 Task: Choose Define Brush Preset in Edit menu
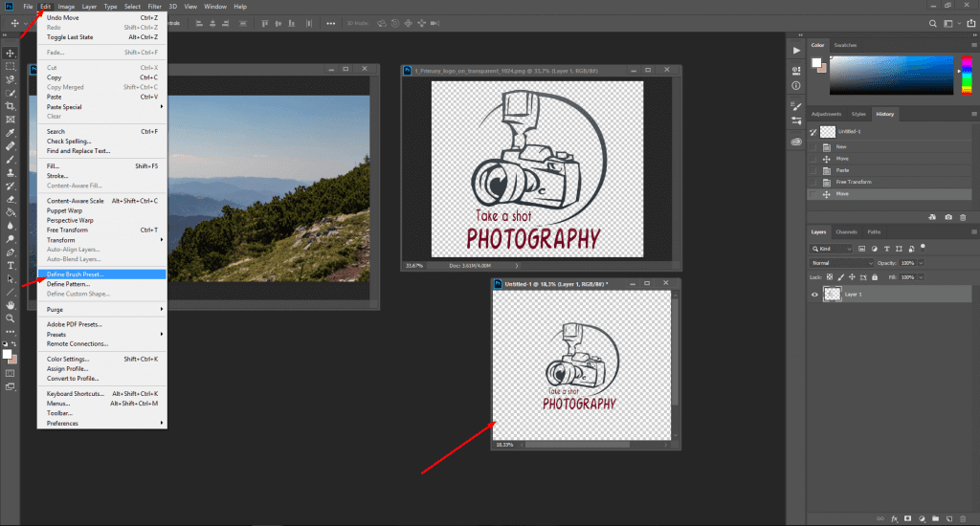(x=102, y=274)
